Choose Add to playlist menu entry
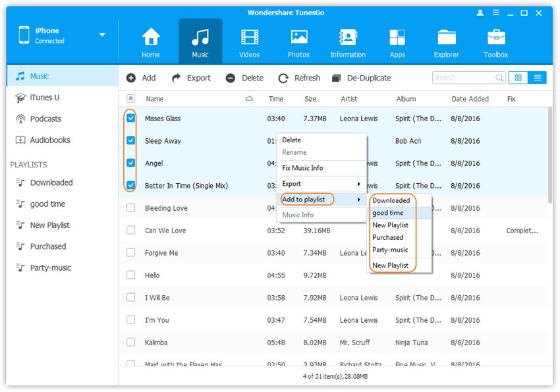Image resolution: width=560 pixels, height=392 pixels. (x=322, y=199)
